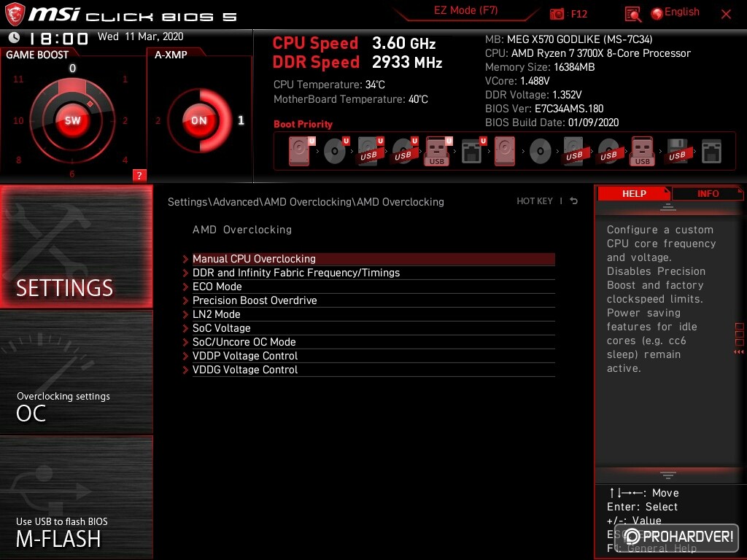Select the legacy USB key boot icon
The width and height of the screenshot is (747, 560).
click(x=642, y=151)
